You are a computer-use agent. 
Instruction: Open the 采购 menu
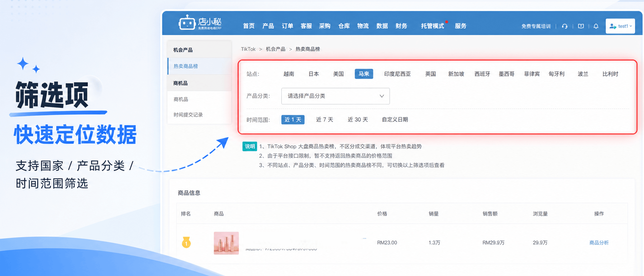click(325, 26)
